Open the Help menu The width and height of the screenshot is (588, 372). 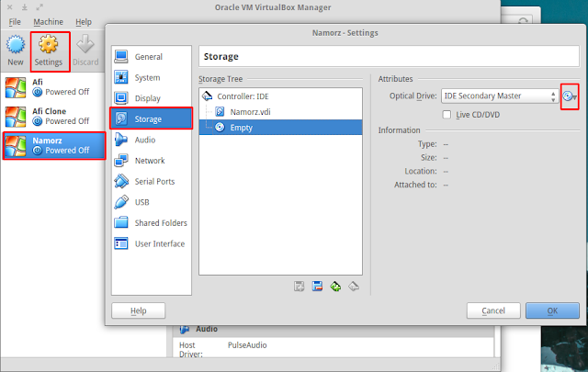[x=84, y=22]
